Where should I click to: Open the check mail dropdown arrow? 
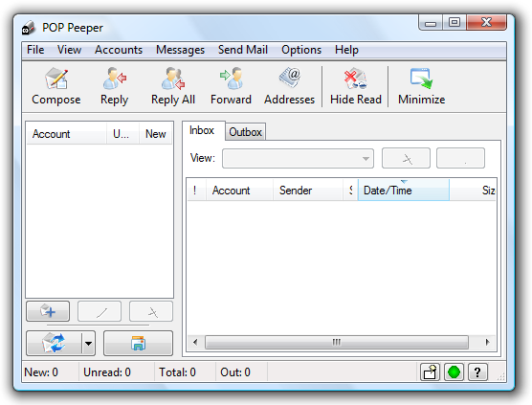(89, 343)
